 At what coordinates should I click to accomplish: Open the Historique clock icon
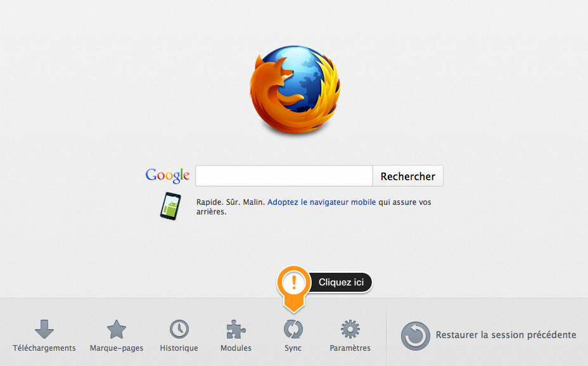[x=179, y=329]
